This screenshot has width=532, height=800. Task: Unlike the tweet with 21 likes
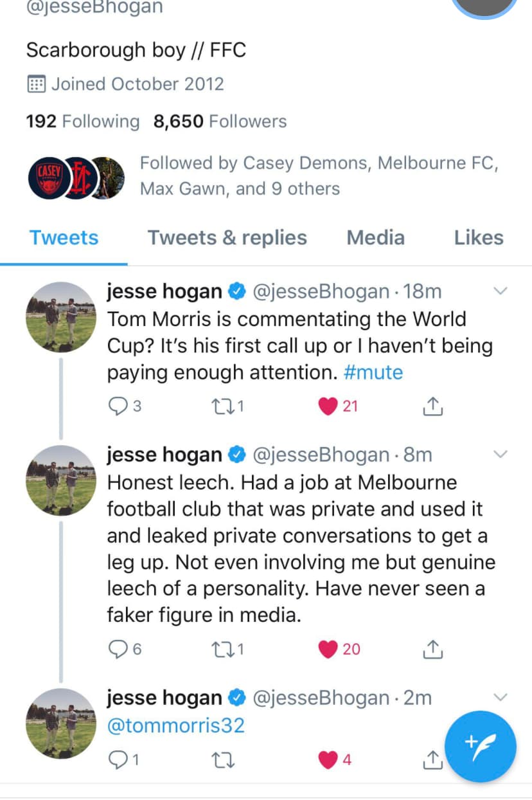[x=329, y=406]
